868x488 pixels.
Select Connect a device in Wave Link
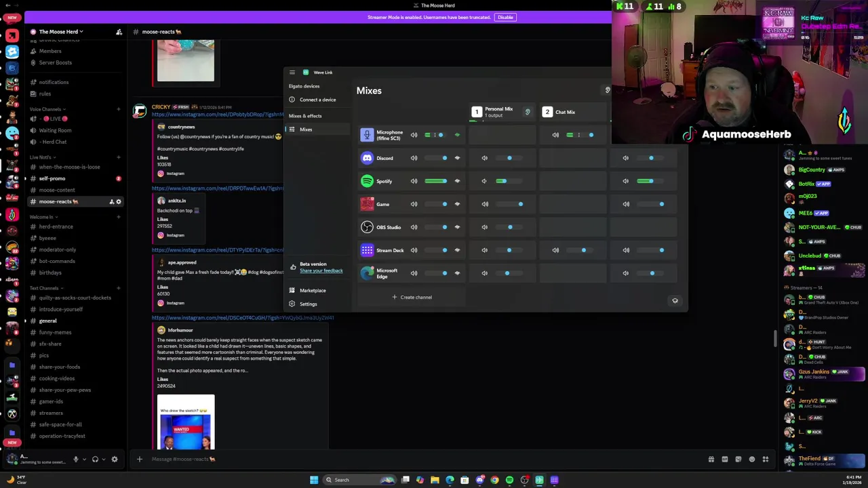point(317,100)
